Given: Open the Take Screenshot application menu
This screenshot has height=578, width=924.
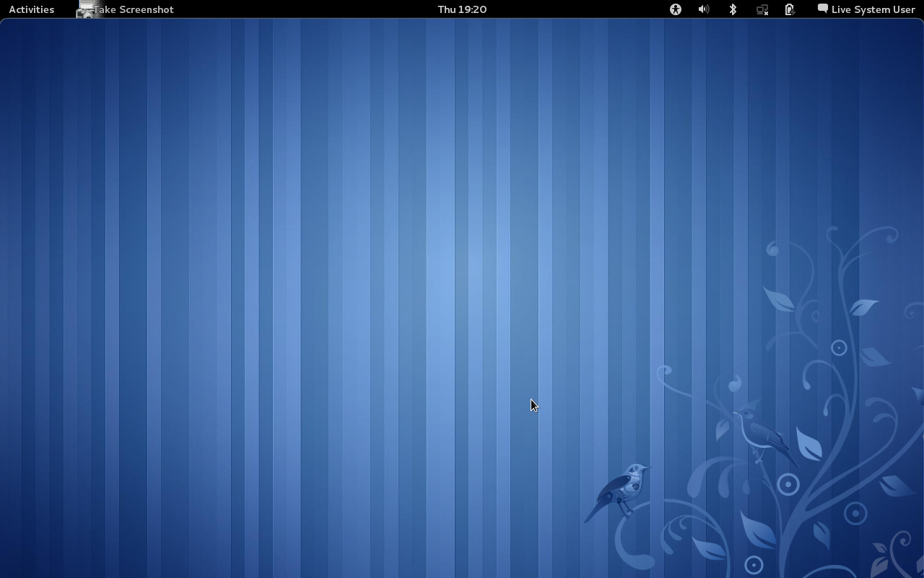Looking at the screenshot, I should [134, 9].
